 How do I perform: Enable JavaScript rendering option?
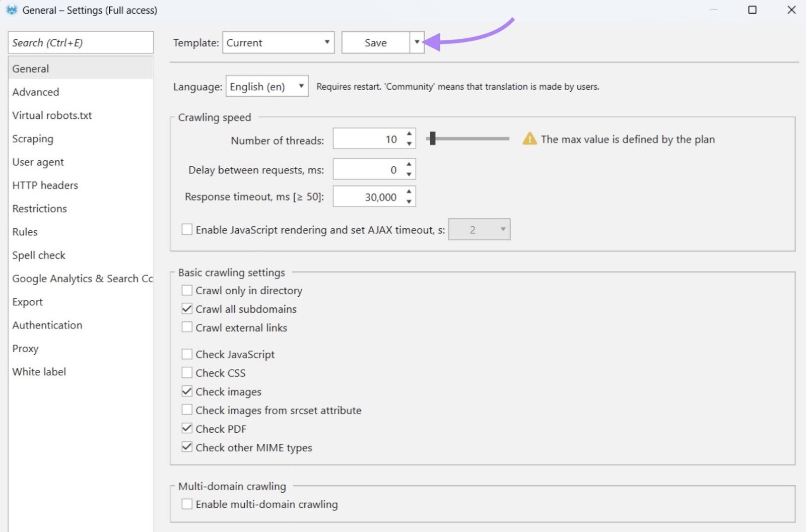click(x=187, y=229)
